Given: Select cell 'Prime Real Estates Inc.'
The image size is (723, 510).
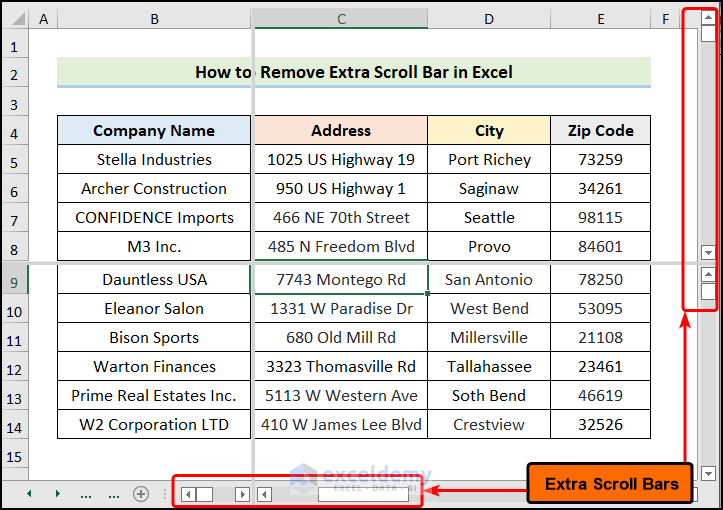Looking at the screenshot, I should (154, 396).
